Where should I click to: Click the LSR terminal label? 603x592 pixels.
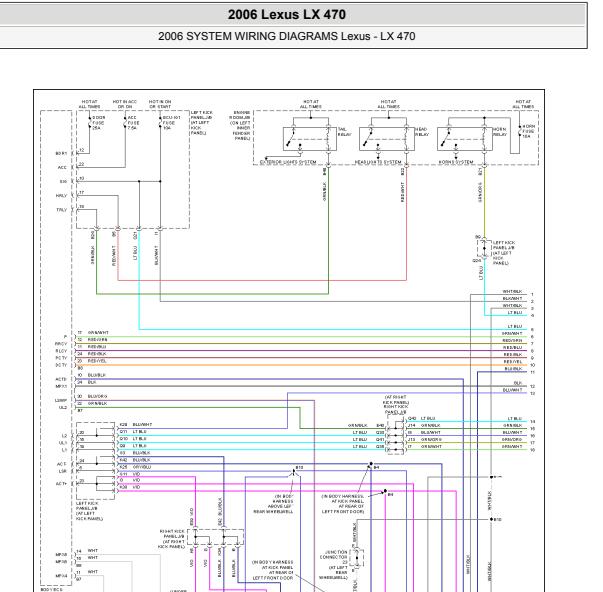63,471
